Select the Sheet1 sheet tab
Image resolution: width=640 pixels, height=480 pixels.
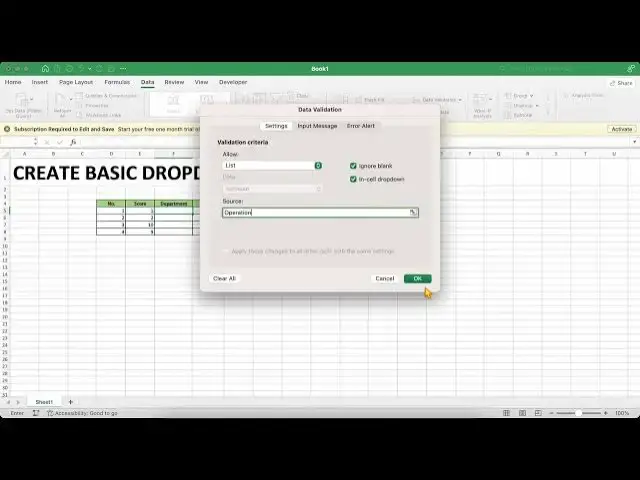pyautogui.click(x=44, y=402)
